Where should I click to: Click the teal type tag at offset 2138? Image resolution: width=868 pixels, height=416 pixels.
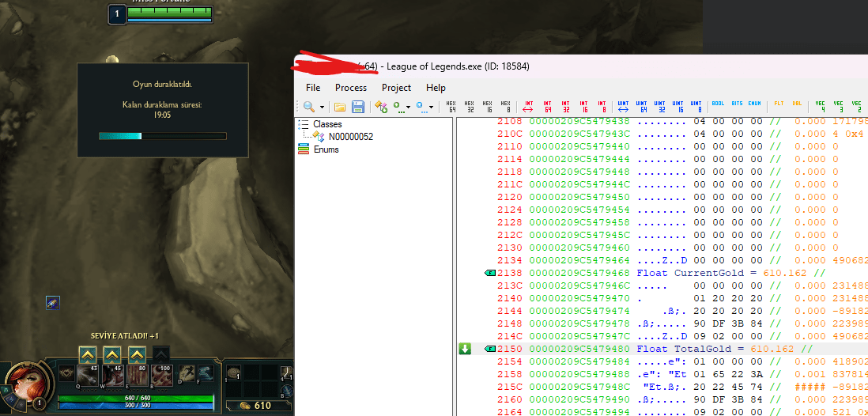(490, 273)
